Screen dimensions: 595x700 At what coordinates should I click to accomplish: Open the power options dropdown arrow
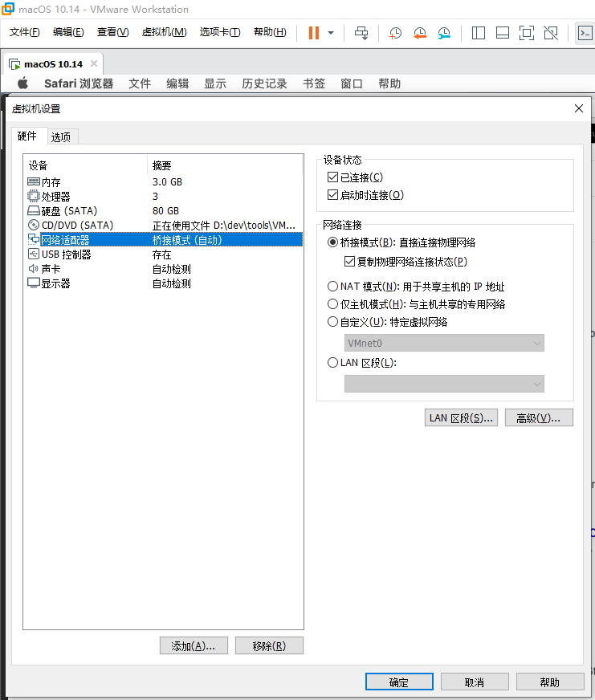pos(331,33)
